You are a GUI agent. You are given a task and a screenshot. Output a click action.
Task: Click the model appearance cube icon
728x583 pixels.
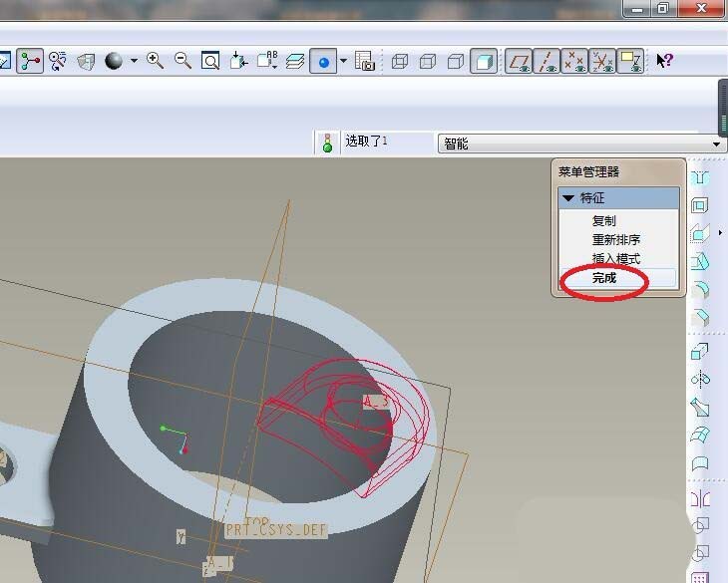(86, 61)
